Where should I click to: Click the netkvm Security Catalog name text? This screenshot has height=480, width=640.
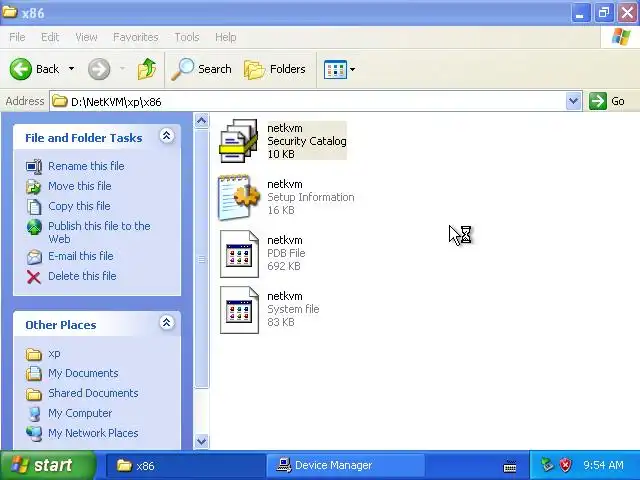(x=284, y=128)
